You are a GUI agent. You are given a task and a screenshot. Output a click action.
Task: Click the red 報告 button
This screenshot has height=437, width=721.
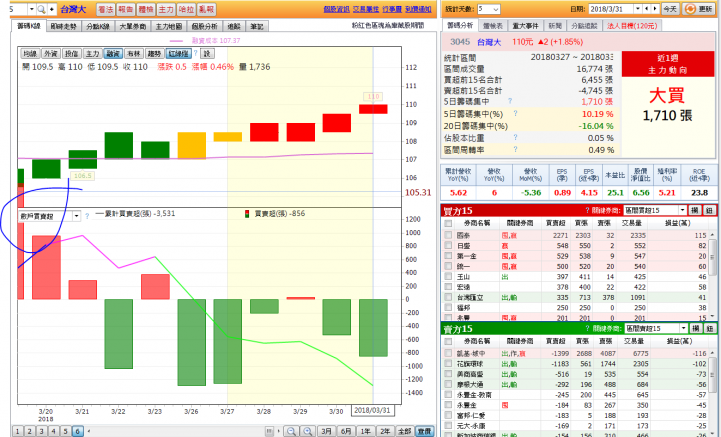[x=126, y=9]
